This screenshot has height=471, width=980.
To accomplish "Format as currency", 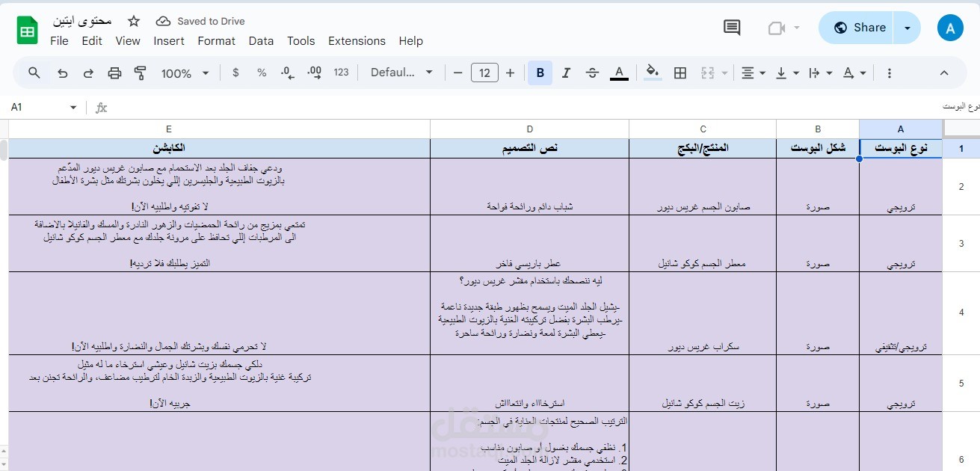I will point(236,73).
